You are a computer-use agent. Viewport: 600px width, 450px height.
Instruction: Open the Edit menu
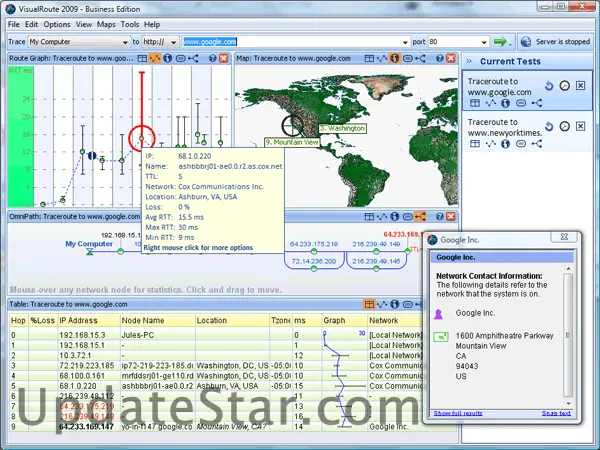[31, 24]
